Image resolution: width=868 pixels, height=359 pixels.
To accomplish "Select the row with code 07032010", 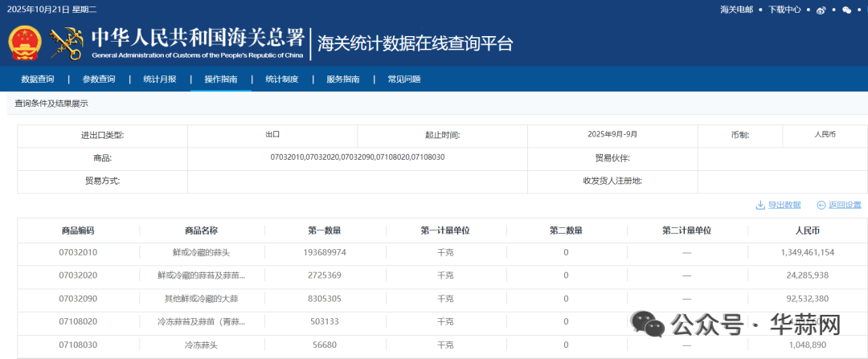I will [434, 252].
